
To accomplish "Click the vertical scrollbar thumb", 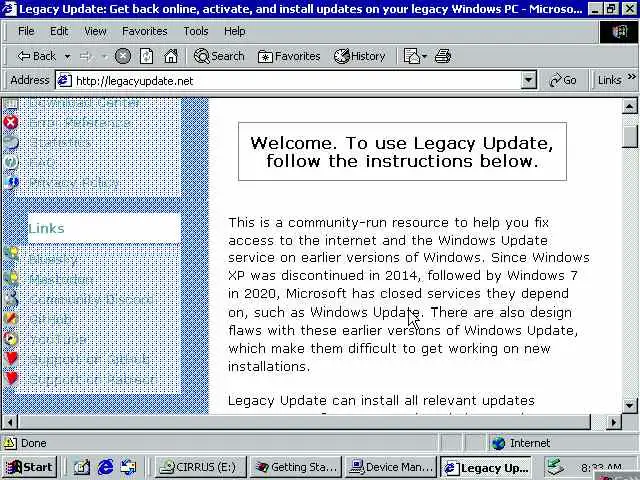I will (630, 137).
